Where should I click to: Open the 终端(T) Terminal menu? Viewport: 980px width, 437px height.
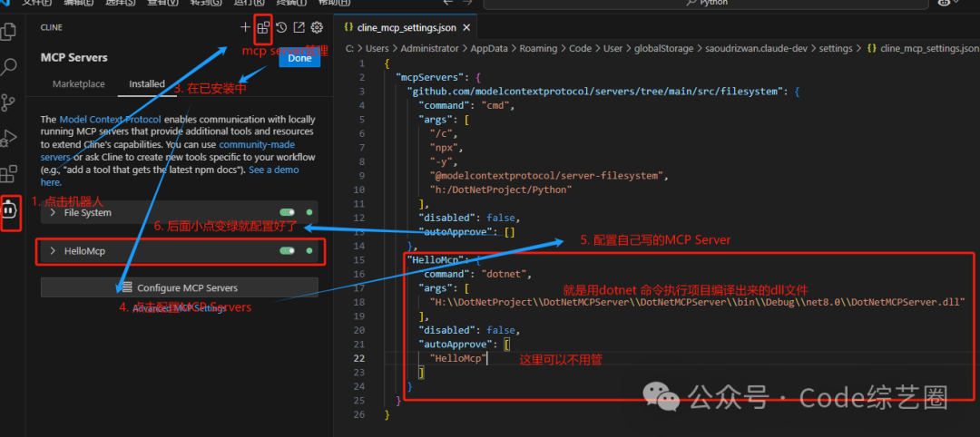[292, 3]
